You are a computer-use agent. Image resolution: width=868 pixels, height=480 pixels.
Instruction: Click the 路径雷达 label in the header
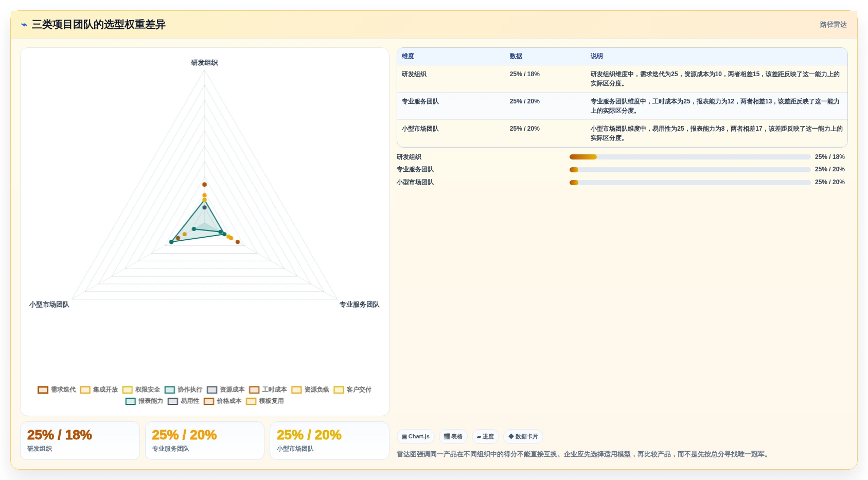834,25
